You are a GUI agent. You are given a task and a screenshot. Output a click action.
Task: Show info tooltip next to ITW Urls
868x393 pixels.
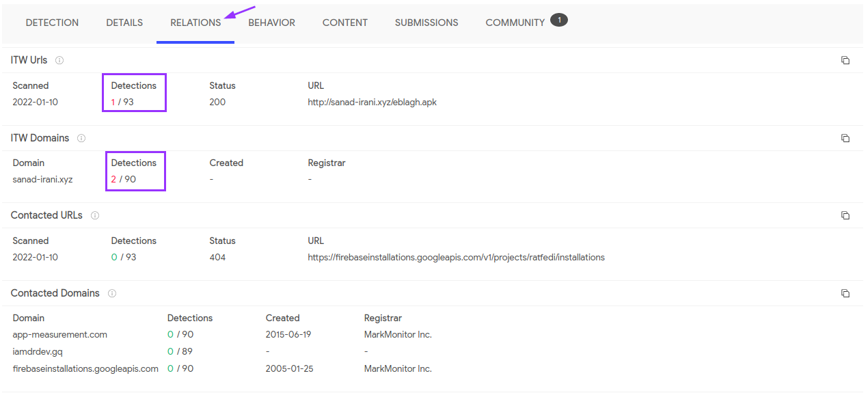click(x=59, y=60)
